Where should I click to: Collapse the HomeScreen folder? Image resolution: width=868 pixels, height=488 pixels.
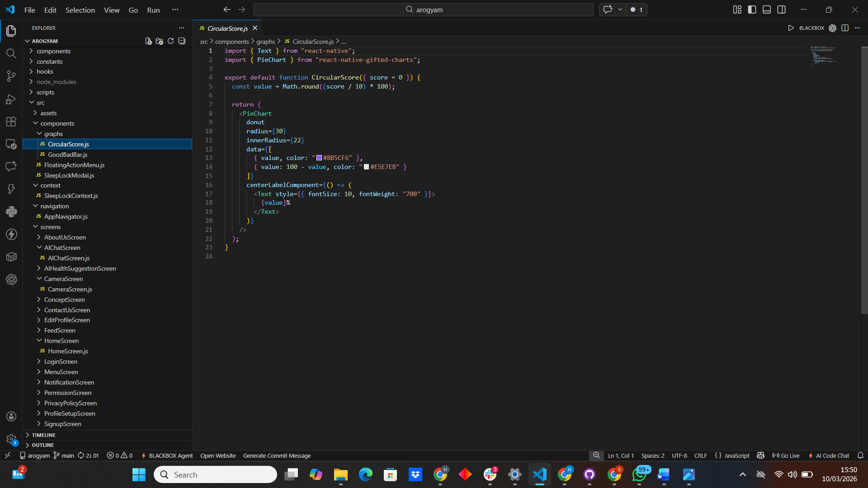pyautogui.click(x=61, y=341)
